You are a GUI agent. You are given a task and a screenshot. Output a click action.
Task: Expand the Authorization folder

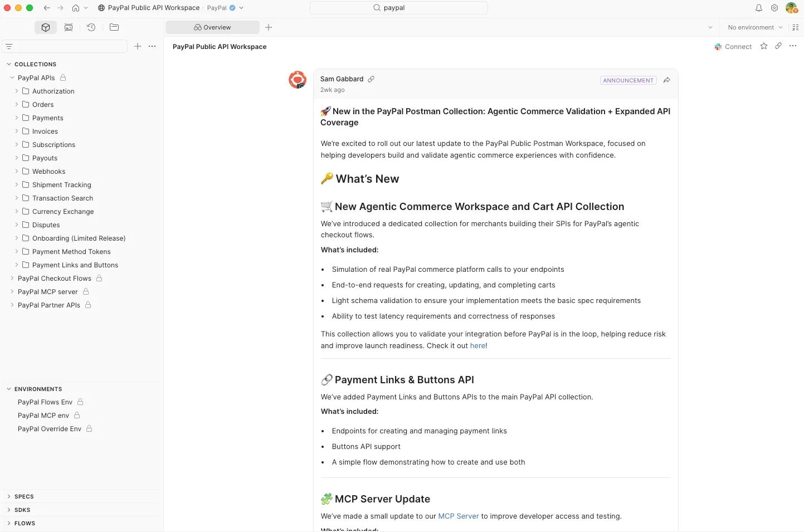pyautogui.click(x=17, y=91)
